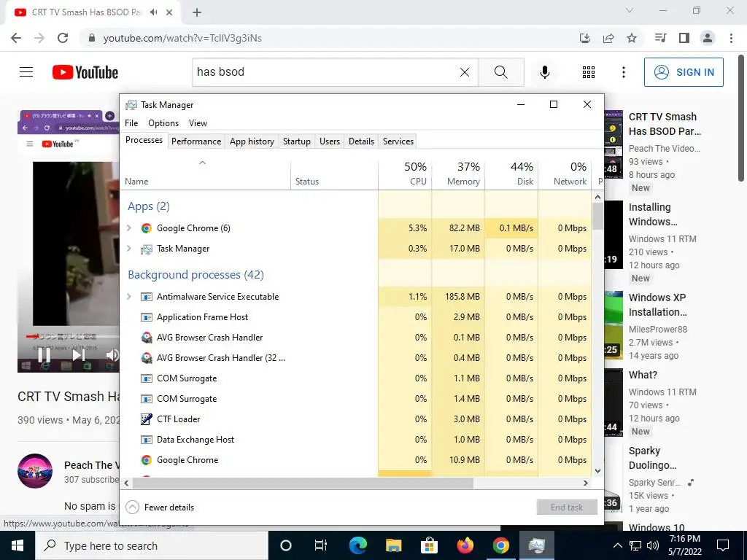Click the End task button

[x=567, y=507]
